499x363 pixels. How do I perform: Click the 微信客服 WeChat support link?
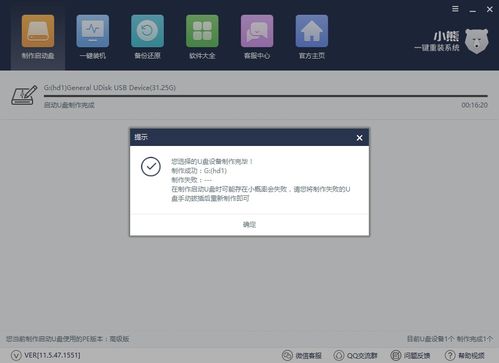click(x=302, y=355)
